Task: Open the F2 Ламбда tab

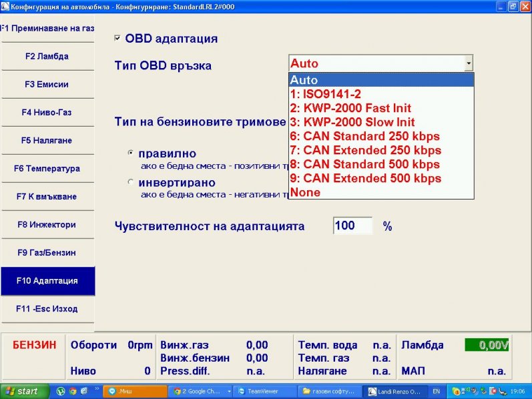Action: pos(47,57)
